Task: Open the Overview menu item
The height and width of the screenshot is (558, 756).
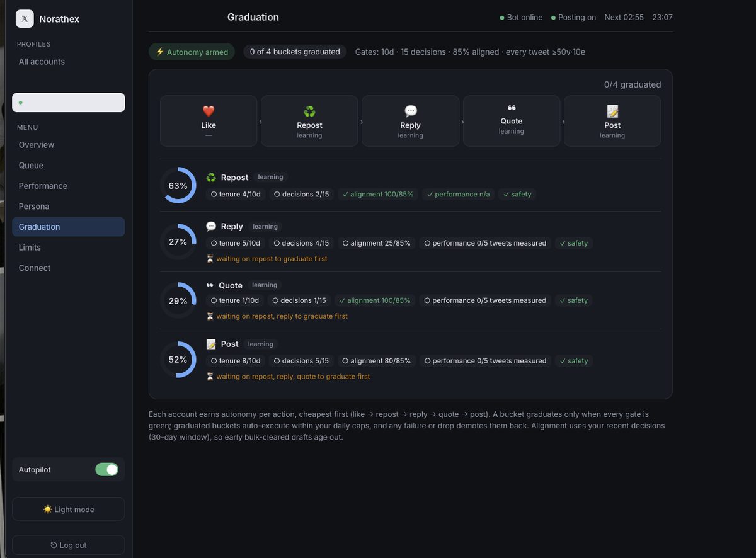Action: (69, 145)
